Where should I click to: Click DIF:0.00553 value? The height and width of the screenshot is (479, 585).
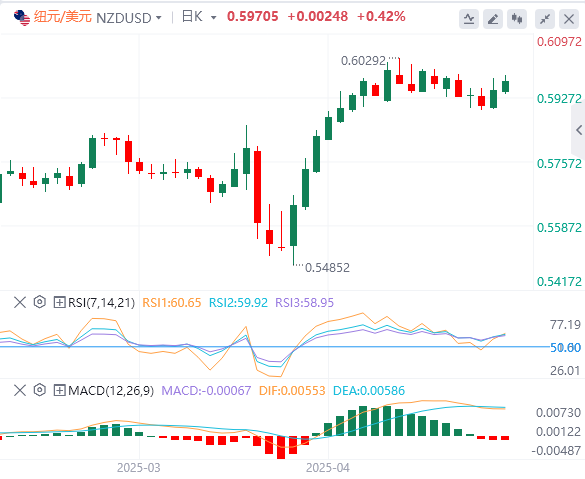click(292, 391)
